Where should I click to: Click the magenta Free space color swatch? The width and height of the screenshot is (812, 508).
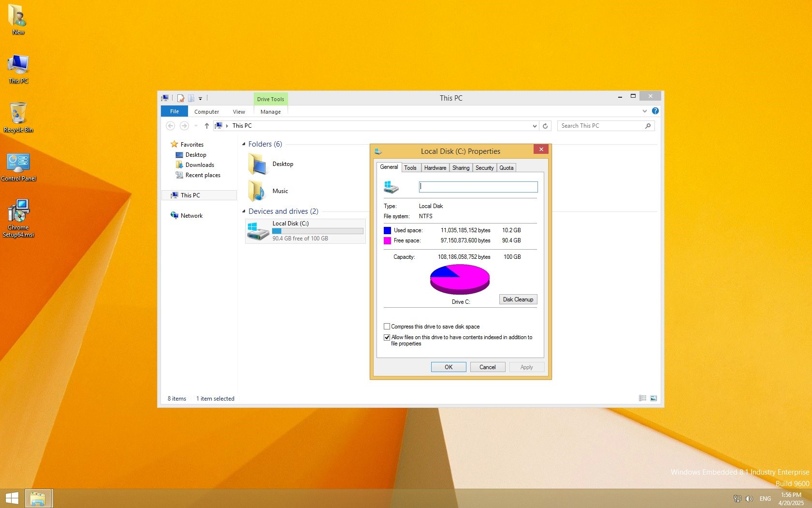coord(387,240)
